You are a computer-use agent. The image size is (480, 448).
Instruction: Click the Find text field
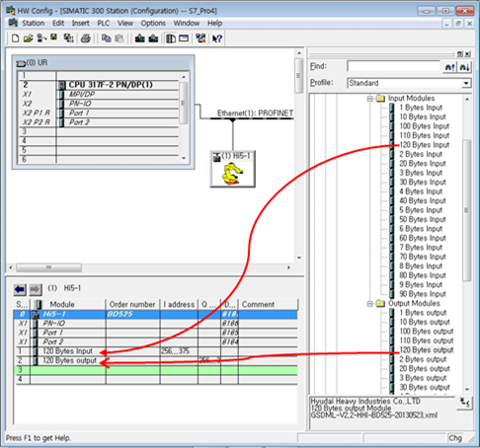pos(393,66)
